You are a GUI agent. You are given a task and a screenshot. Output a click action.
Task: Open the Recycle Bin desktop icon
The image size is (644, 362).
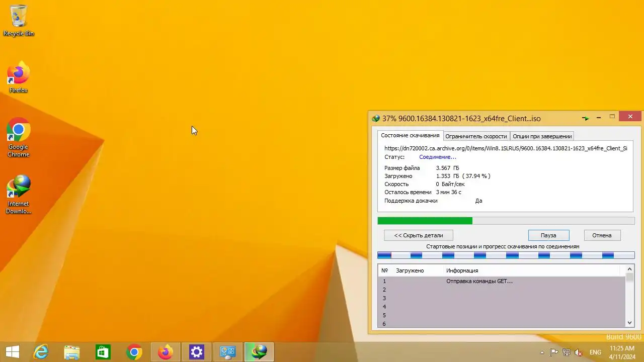pyautogui.click(x=19, y=21)
